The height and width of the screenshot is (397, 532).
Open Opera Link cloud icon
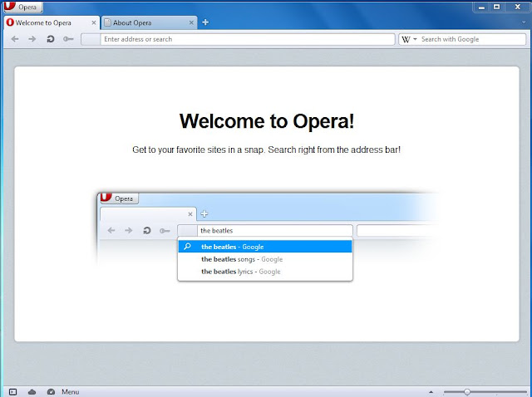pos(32,392)
